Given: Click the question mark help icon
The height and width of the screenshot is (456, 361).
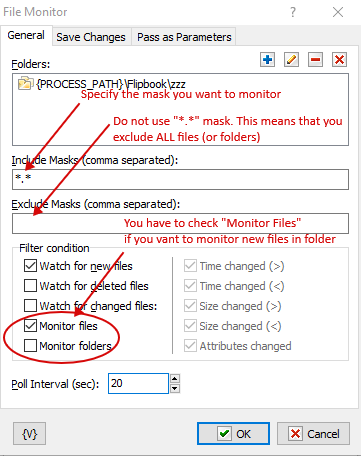Looking at the screenshot, I should click(x=293, y=12).
